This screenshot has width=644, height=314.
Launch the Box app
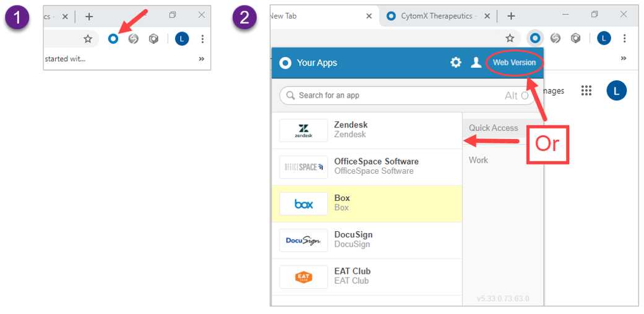[x=367, y=203]
